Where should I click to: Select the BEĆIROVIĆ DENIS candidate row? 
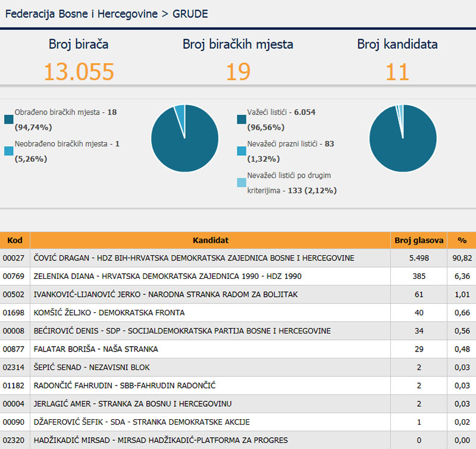(238, 331)
